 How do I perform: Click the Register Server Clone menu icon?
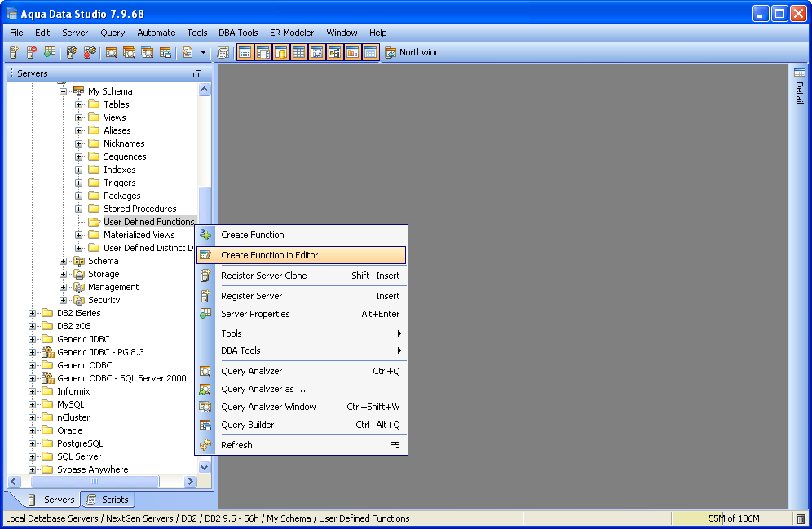pos(205,276)
